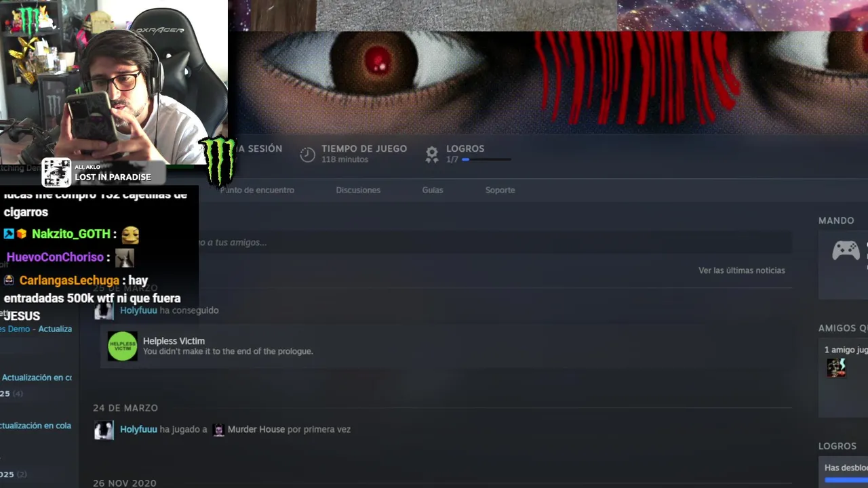Click the 24 DE MARZO date header
The image size is (868, 488).
coord(125,408)
